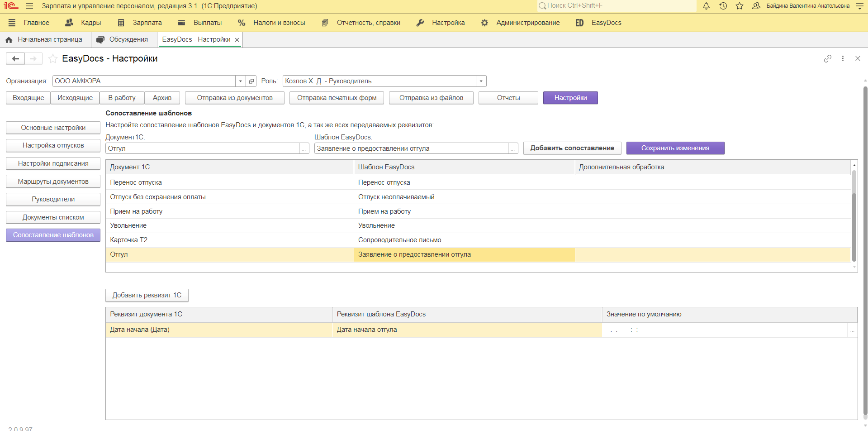The image size is (868, 435).
Task: Open Настройка отпусков settings section
Action: tap(53, 145)
